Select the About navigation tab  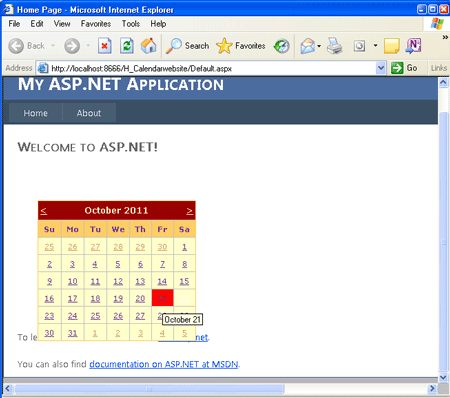(89, 113)
